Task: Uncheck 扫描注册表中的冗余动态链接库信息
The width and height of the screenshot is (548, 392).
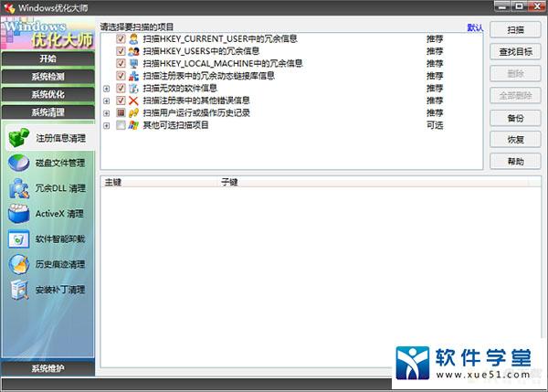Action: coord(121,76)
